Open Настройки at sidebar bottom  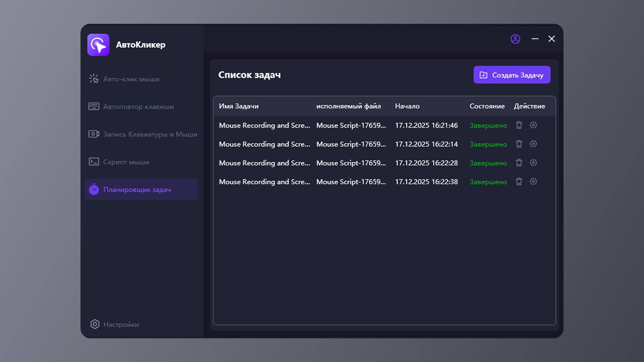[x=121, y=324]
